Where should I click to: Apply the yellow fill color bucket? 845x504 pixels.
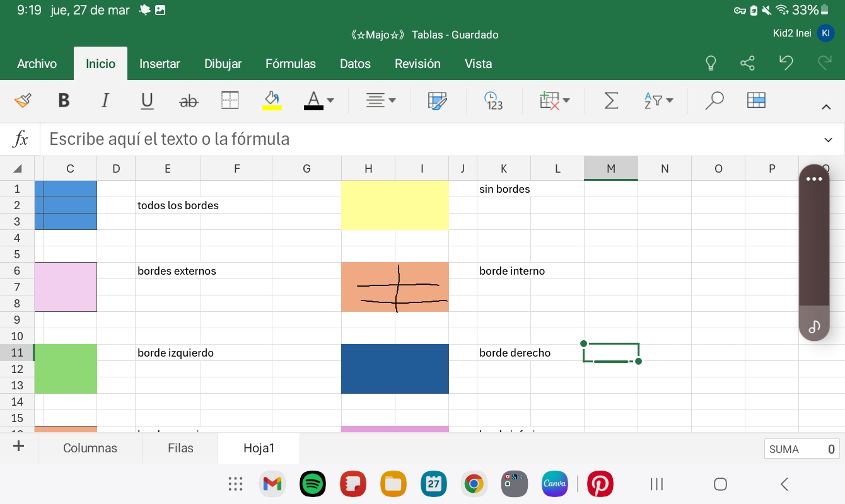point(272,100)
